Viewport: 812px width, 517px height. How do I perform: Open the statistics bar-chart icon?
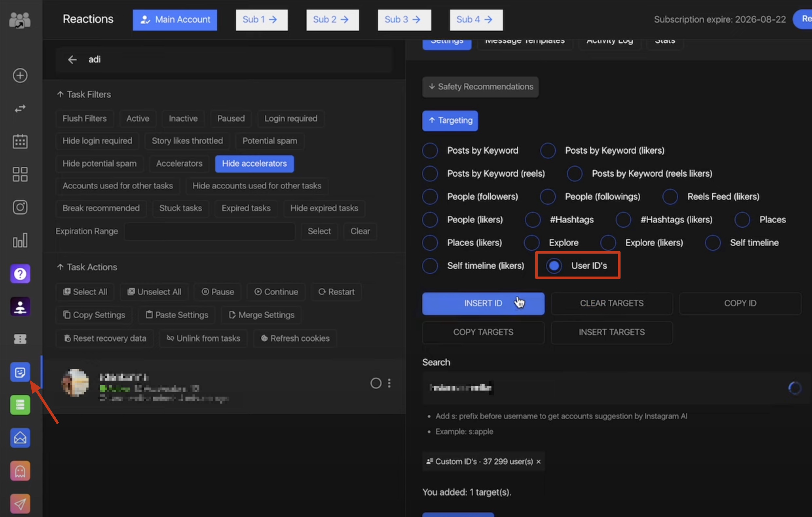pyautogui.click(x=20, y=240)
